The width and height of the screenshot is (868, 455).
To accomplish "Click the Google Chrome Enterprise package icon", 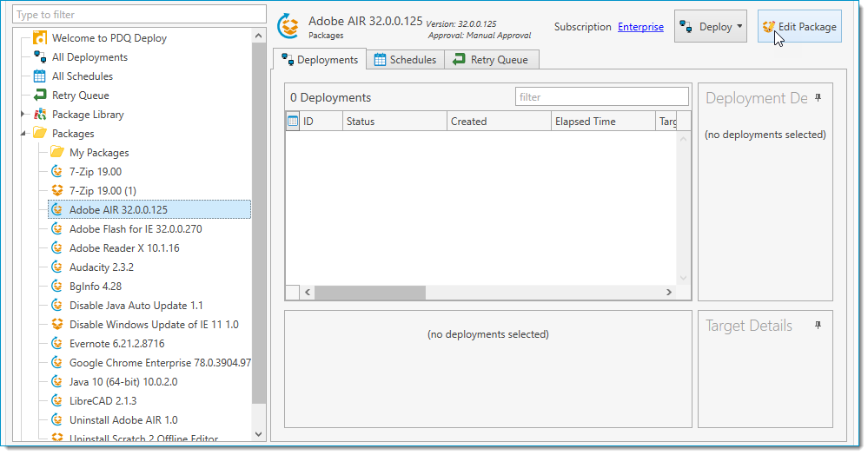I will [x=57, y=363].
